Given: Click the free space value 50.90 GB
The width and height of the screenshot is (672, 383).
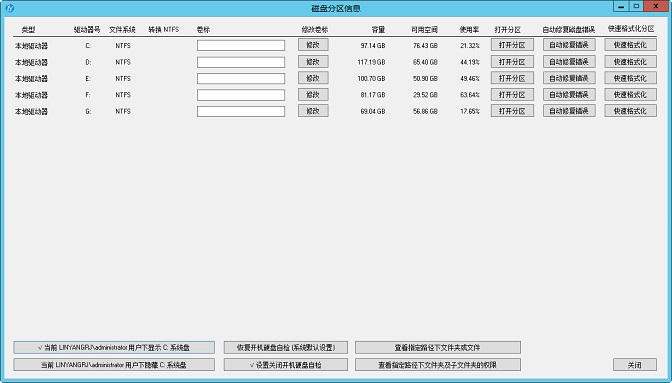Looking at the screenshot, I should (425, 78).
